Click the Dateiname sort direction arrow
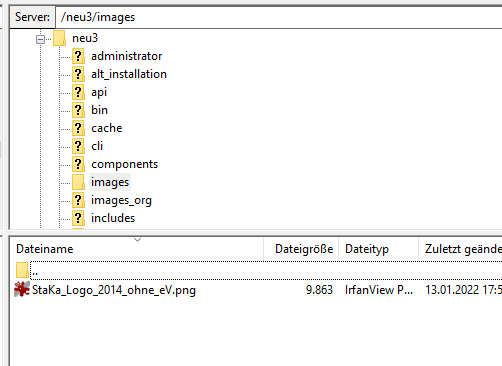Screen dimensions: 502x366 [137, 240]
